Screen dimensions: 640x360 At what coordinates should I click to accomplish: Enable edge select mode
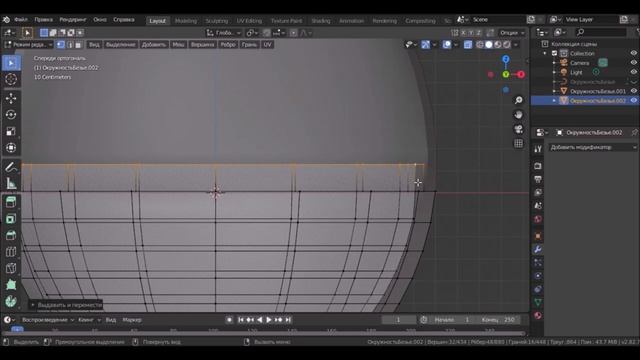pos(70,44)
